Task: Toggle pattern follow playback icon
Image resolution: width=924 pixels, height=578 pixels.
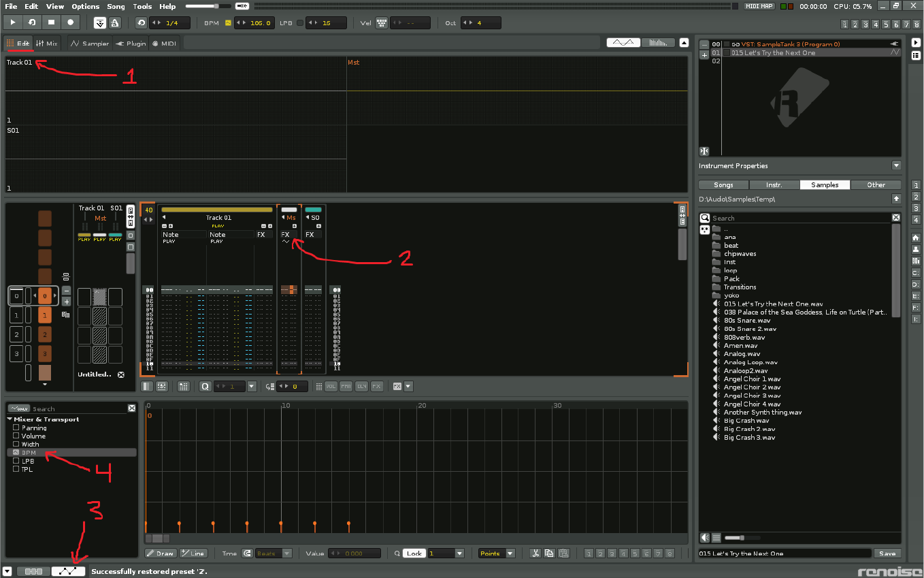Action: 100,22
